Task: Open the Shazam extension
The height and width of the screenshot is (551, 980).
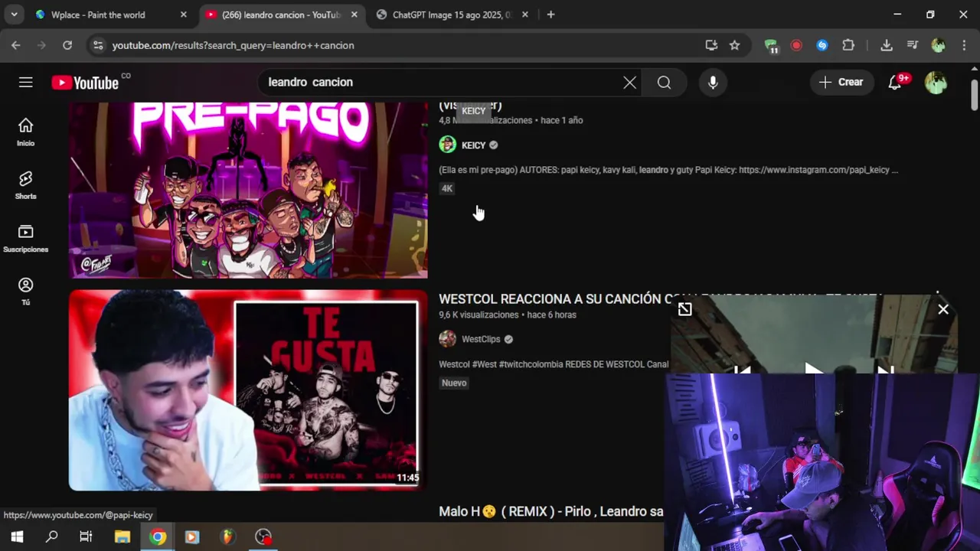Action: [822, 45]
